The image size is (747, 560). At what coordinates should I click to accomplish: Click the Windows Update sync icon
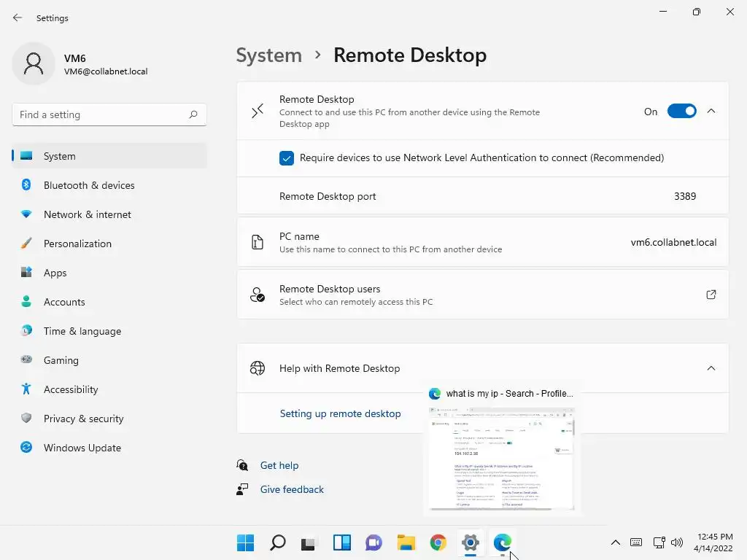pyautogui.click(x=27, y=447)
